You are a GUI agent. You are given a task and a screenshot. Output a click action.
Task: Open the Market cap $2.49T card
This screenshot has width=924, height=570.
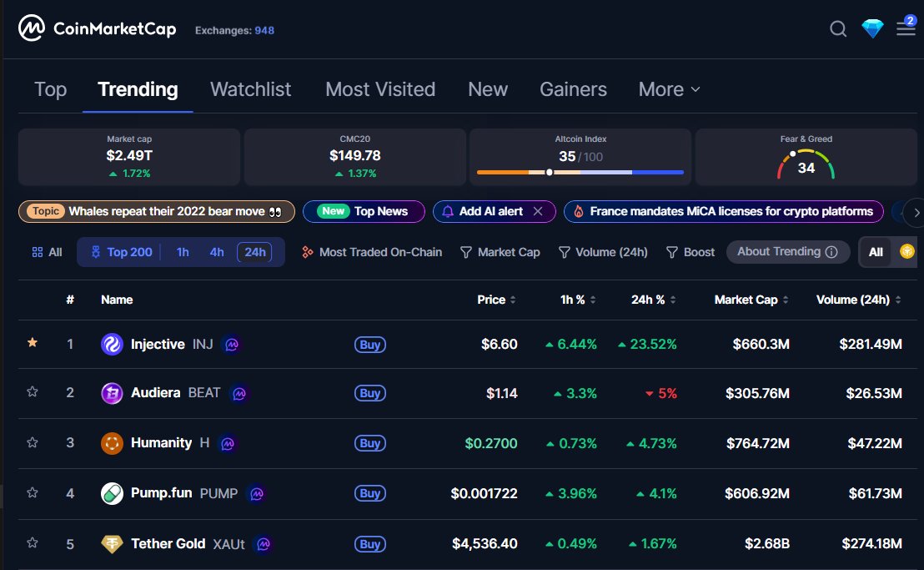click(129, 158)
